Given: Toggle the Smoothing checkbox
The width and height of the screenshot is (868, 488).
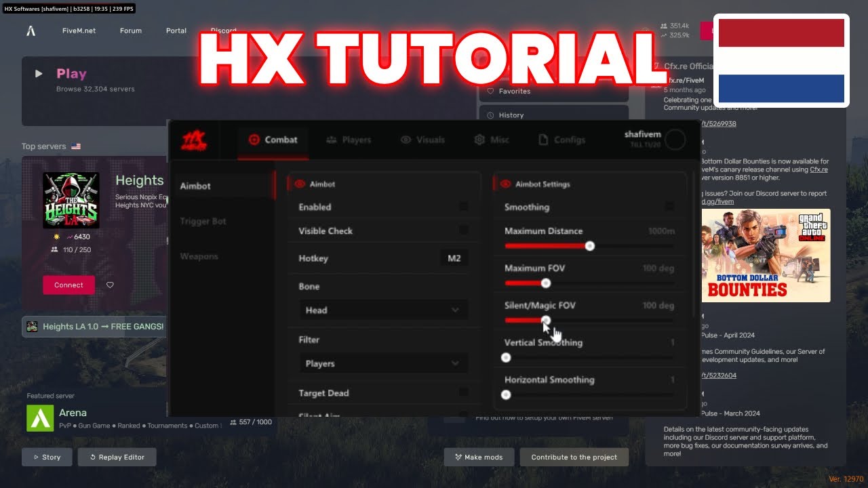Looking at the screenshot, I should click(670, 207).
